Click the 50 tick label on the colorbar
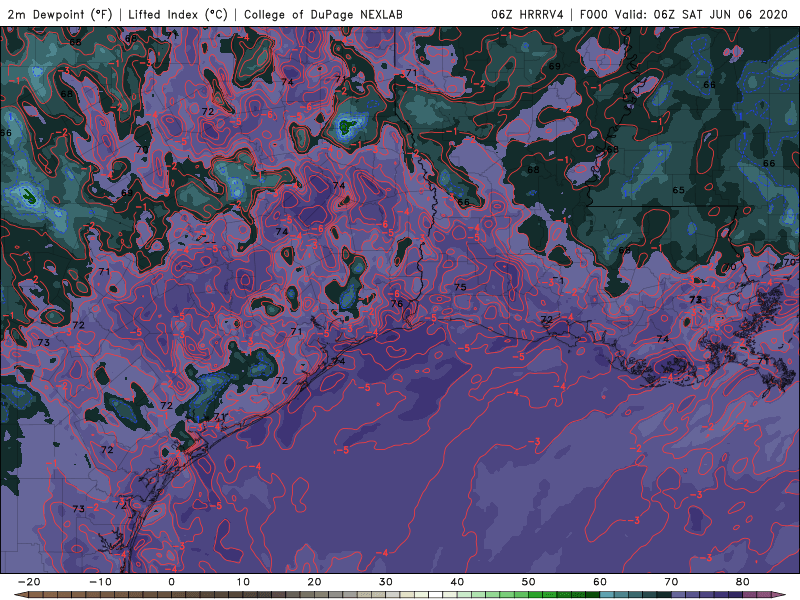This screenshot has width=800, height=600. pos(529,582)
